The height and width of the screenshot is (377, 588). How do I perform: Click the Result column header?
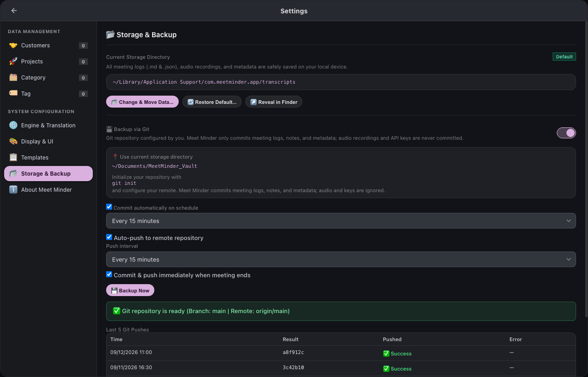(x=290, y=339)
